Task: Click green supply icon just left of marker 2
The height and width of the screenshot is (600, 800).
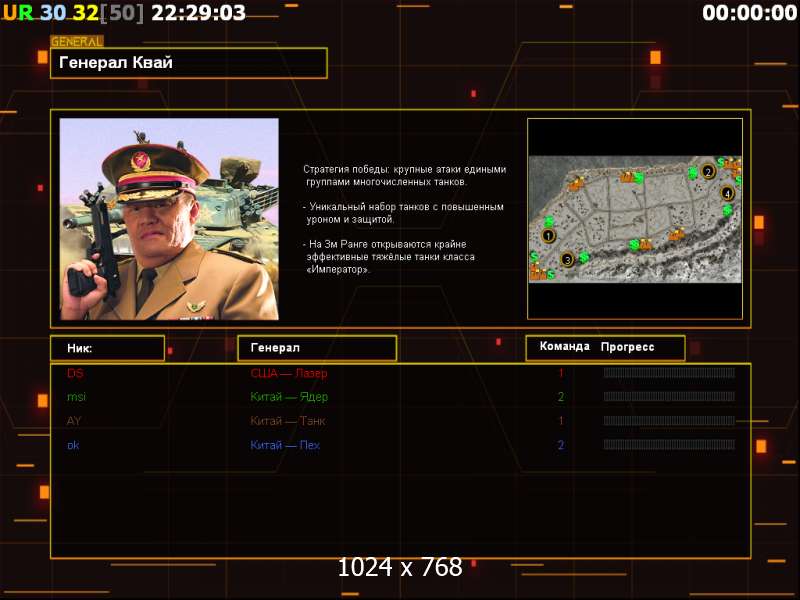Action: pyautogui.click(x=692, y=173)
